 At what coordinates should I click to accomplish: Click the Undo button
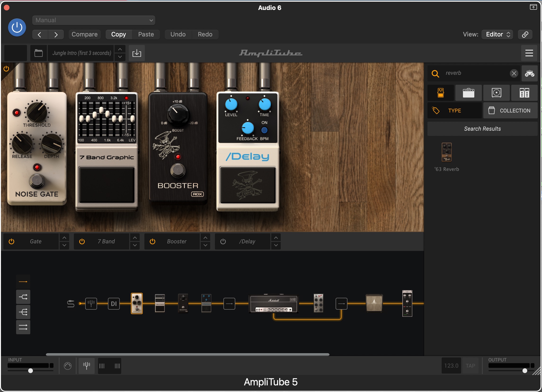tap(178, 34)
